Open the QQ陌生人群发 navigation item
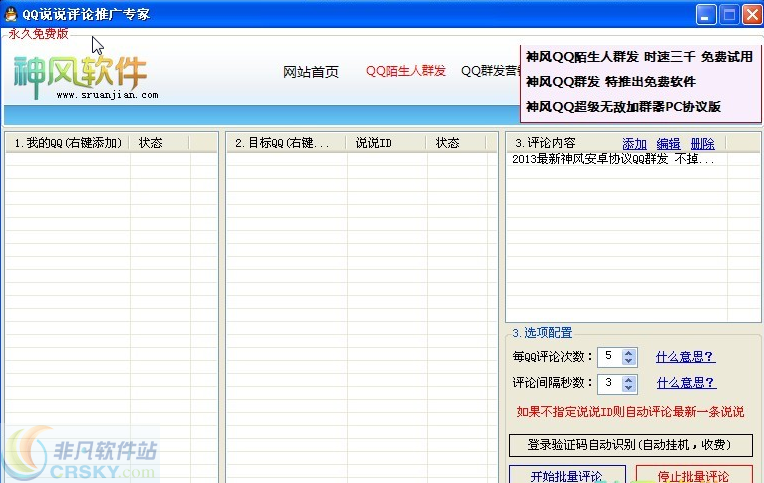 coord(405,71)
